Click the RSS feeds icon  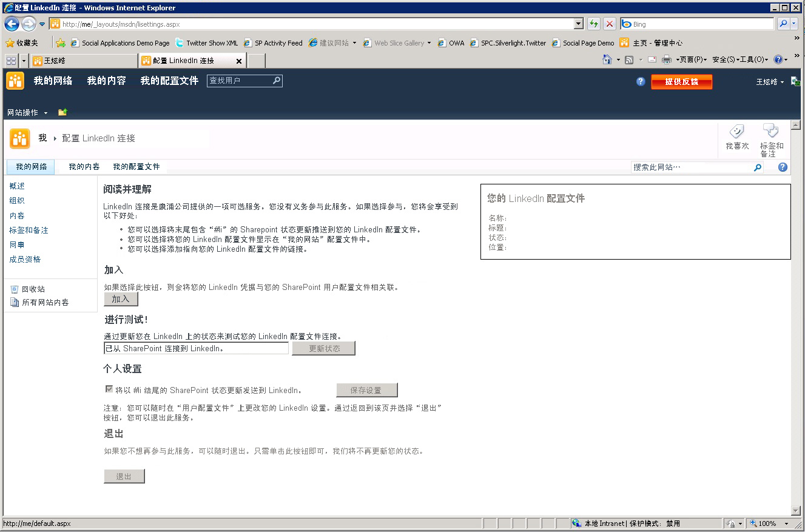pyautogui.click(x=629, y=59)
